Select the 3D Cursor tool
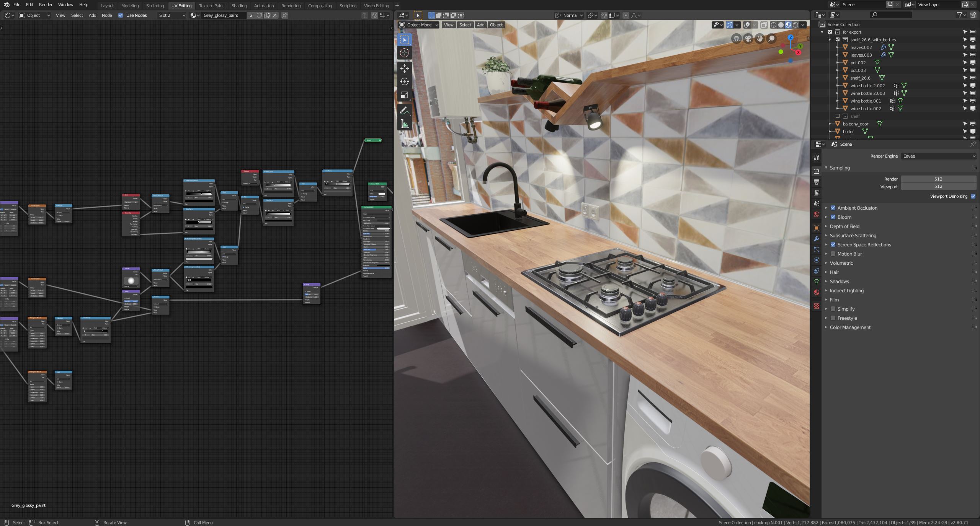This screenshot has width=980, height=526. tap(404, 53)
